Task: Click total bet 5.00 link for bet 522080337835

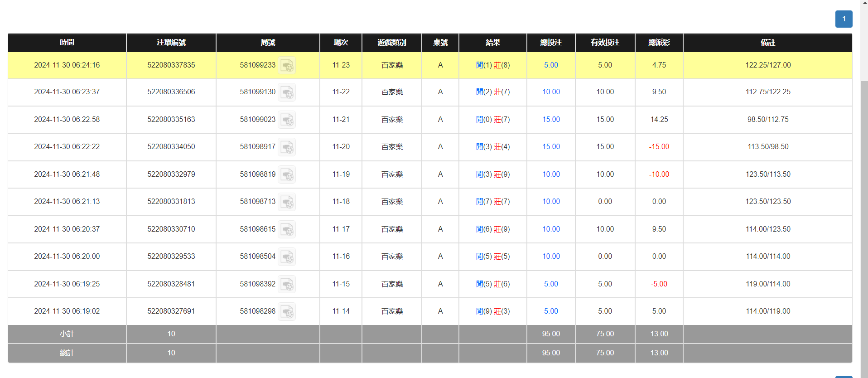Action: [551, 65]
